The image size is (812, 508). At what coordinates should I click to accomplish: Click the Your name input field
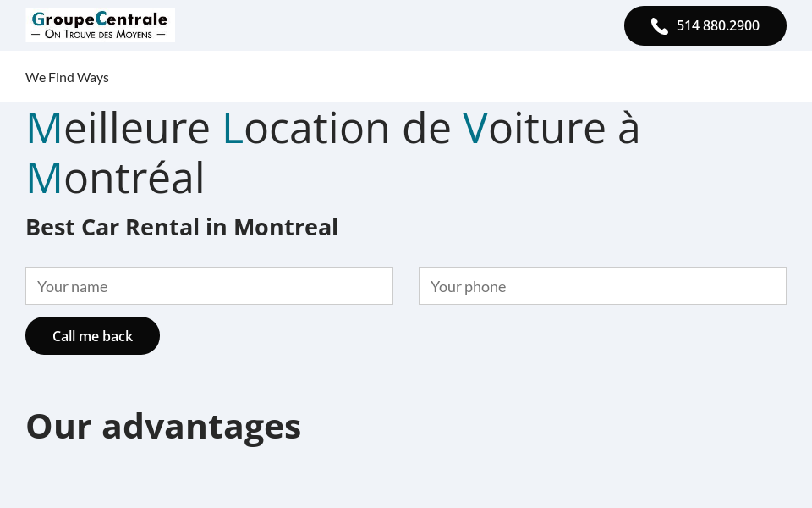[209, 285]
